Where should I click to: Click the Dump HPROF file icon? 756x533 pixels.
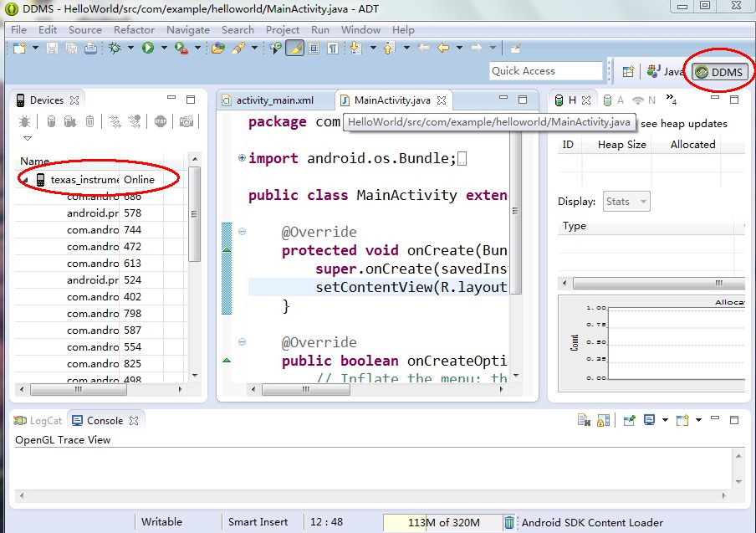point(70,121)
